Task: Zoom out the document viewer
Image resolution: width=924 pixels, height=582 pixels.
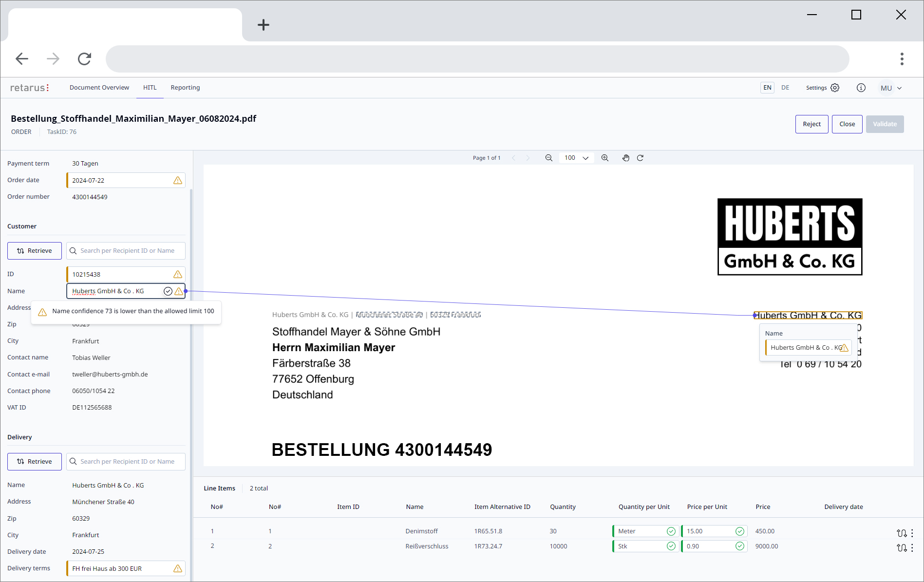Action: pyautogui.click(x=549, y=158)
